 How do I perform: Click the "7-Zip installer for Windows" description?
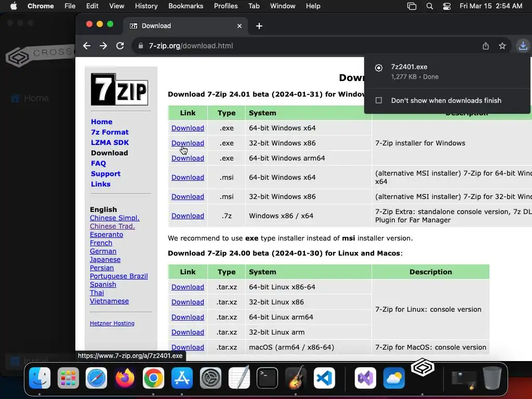(x=420, y=143)
